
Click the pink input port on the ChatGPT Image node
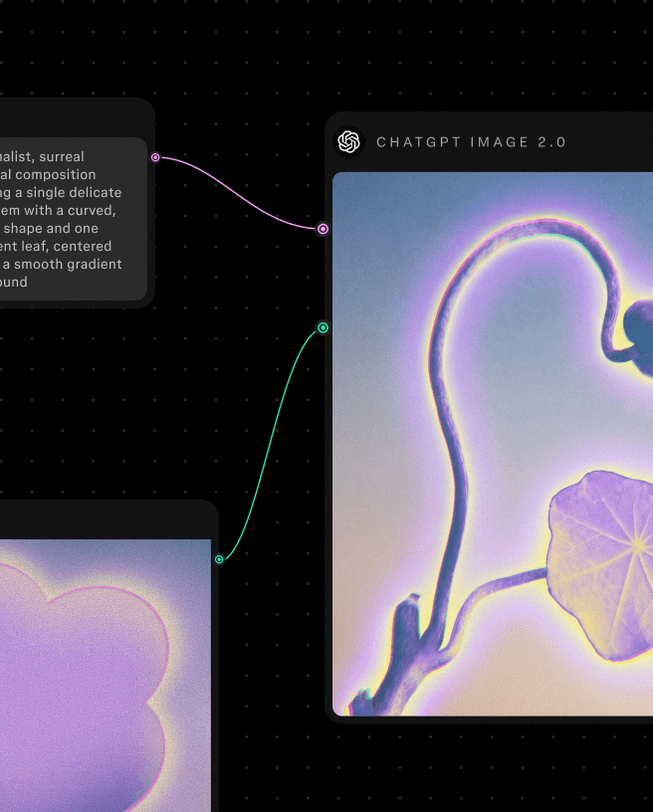323,229
